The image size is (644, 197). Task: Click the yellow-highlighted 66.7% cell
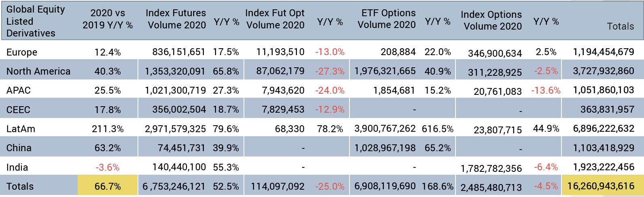[x=108, y=186]
